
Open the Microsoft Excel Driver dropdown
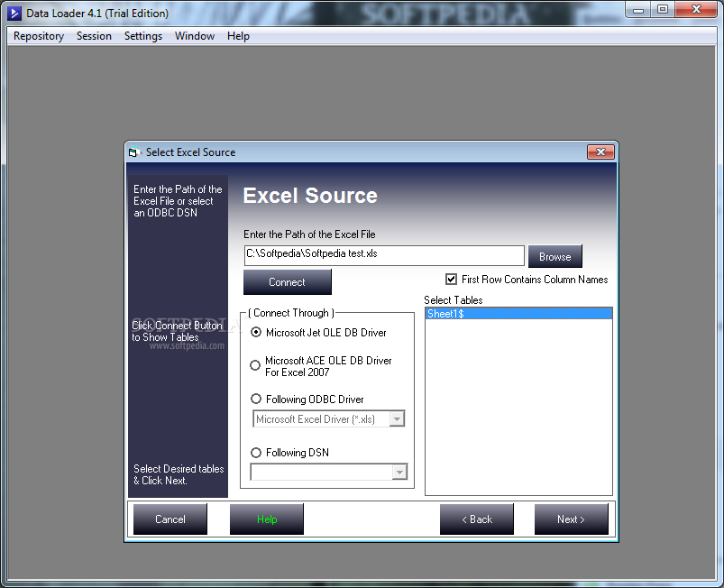tap(397, 419)
